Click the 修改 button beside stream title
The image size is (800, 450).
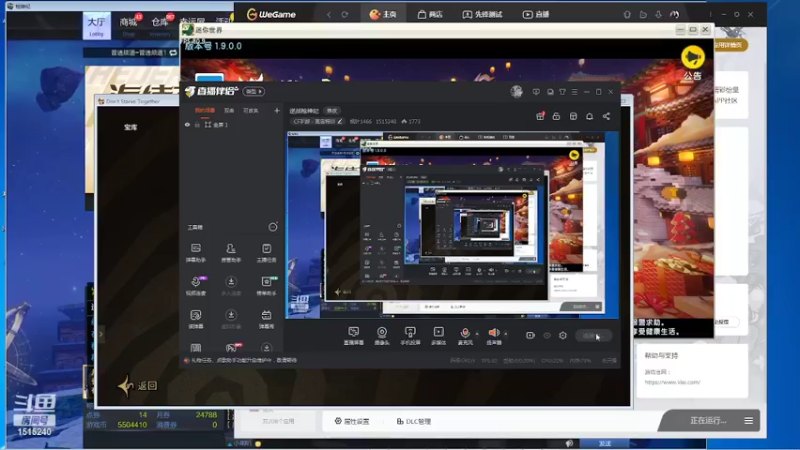pos(332,111)
